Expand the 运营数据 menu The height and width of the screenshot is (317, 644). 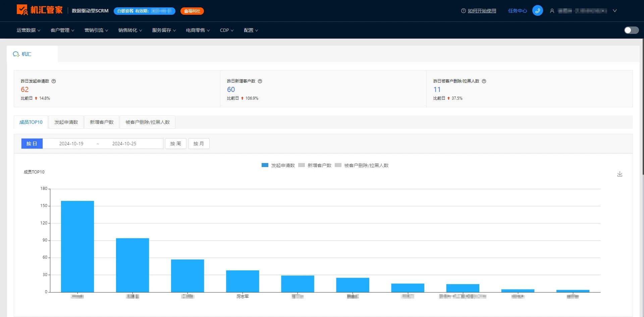[x=29, y=30]
